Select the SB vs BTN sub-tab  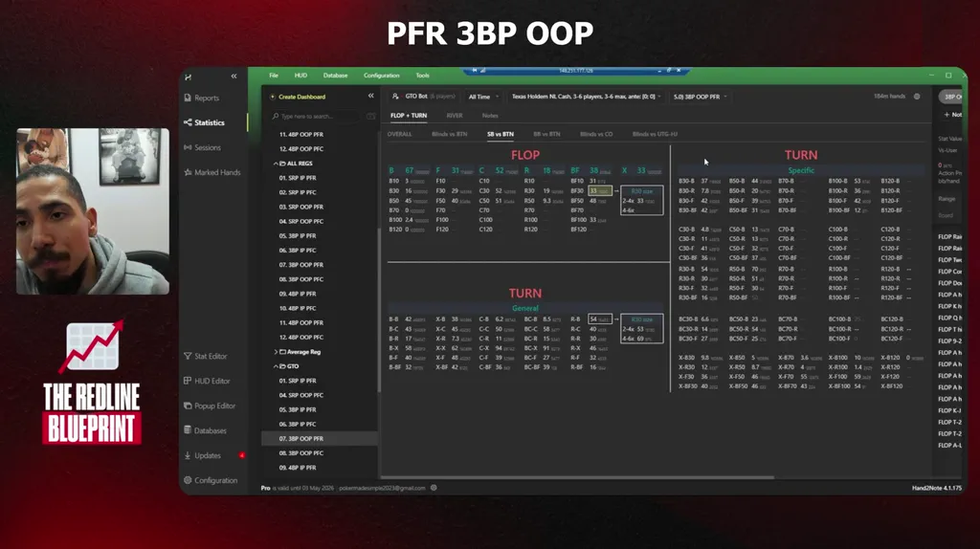point(500,134)
